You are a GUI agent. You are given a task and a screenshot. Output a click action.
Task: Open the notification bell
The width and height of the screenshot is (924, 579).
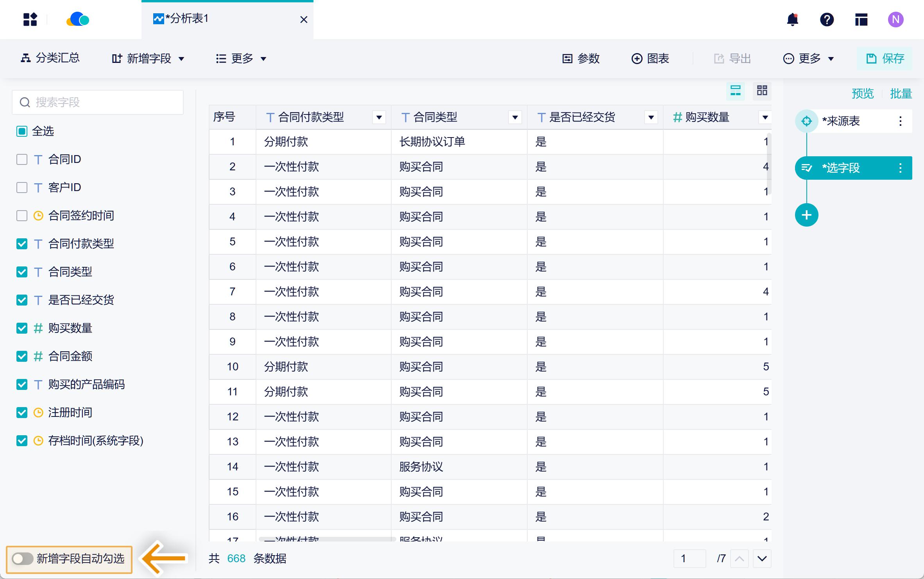[x=792, y=19]
